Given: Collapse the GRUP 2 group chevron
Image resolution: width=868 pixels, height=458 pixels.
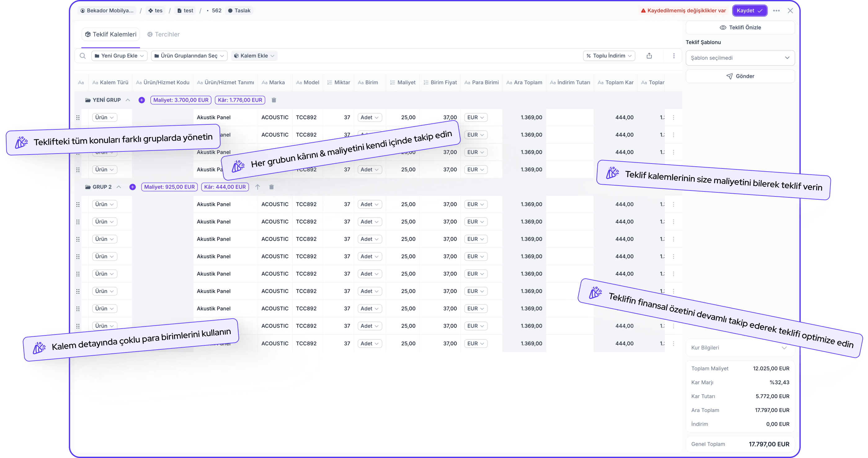Looking at the screenshot, I should click(x=118, y=187).
